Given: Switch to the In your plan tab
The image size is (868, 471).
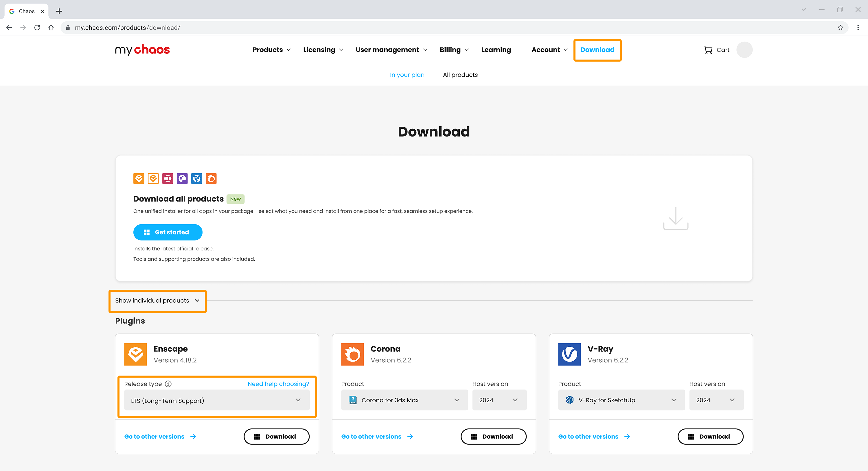Looking at the screenshot, I should tap(407, 75).
